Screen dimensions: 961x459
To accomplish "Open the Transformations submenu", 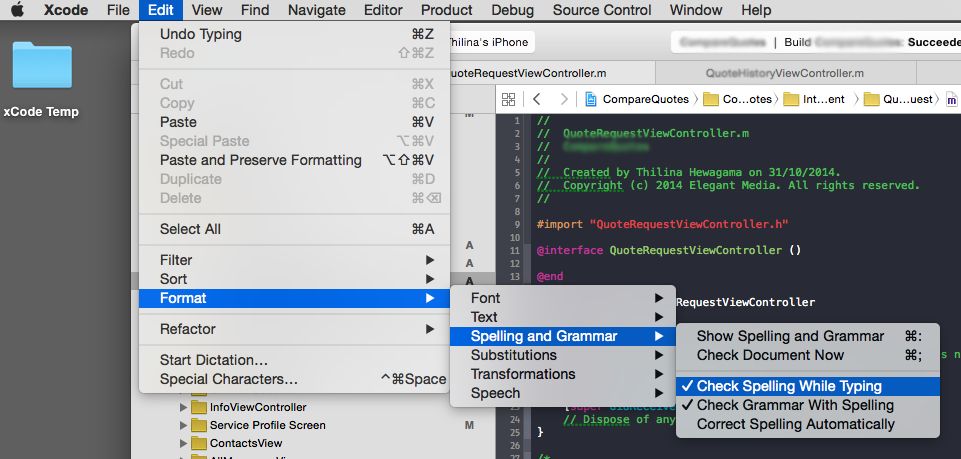I will (x=563, y=374).
